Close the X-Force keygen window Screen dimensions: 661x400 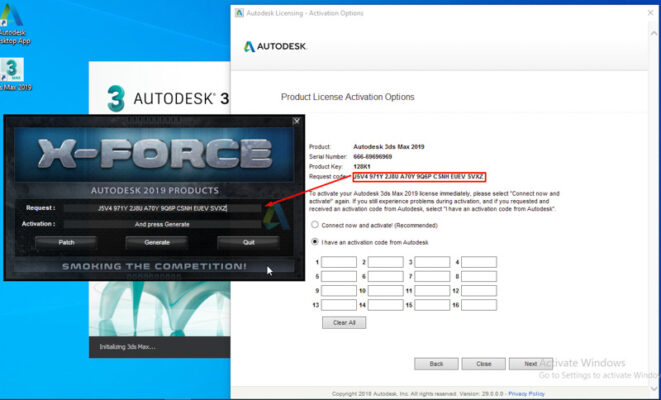pyautogui.click(x=296, y=121)
